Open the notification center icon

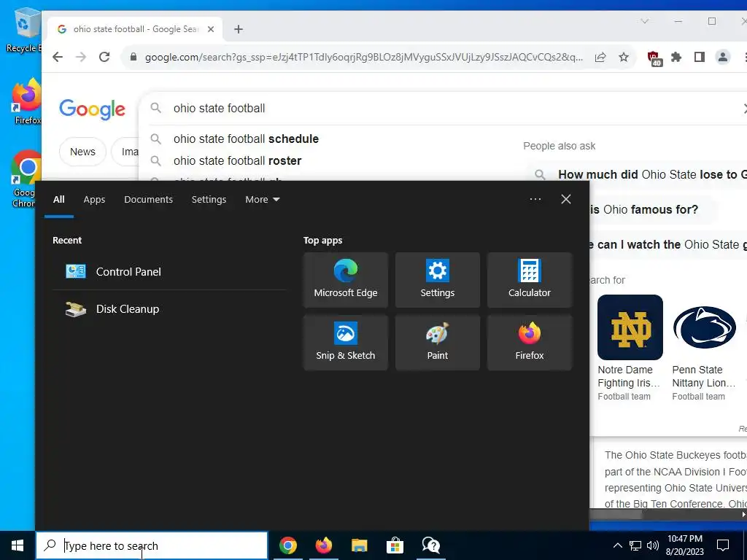click(723, 545)
